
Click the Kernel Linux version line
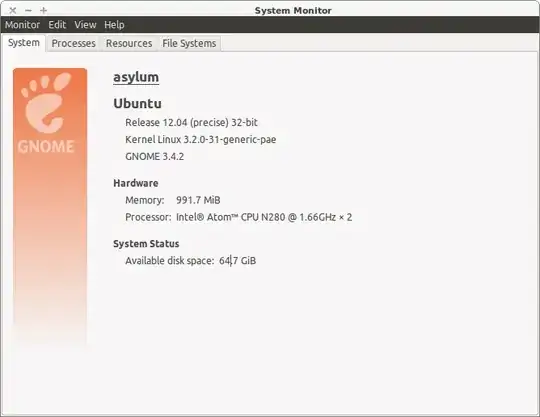(x=200, y=139)
